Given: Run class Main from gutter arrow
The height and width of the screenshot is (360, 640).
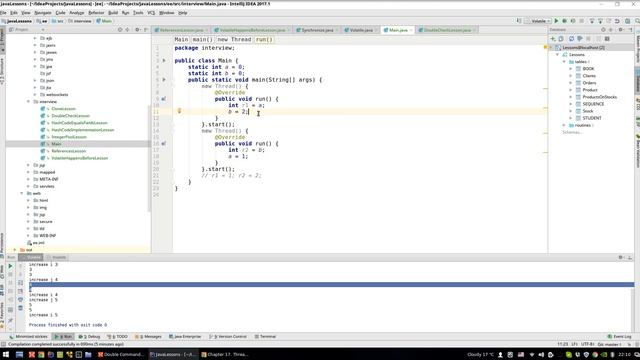Looking at the screenshot, I should point(164,60).
